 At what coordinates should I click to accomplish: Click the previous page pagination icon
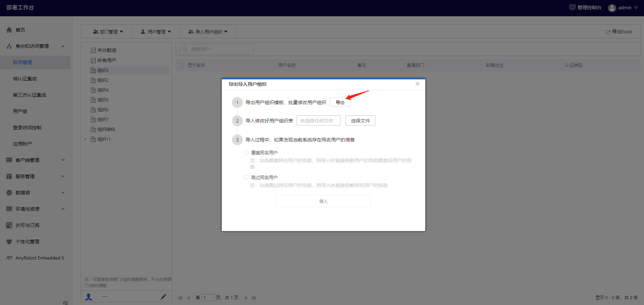click(x=189, y=298)
